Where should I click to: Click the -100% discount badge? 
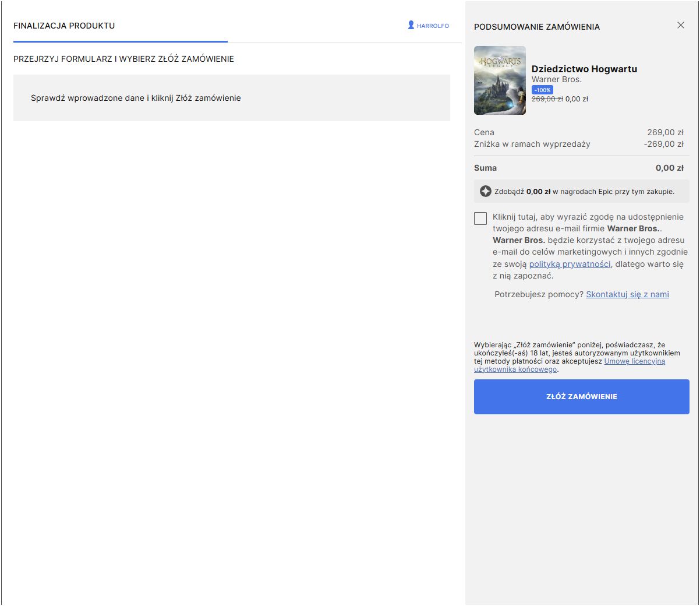tap(542, 90)
